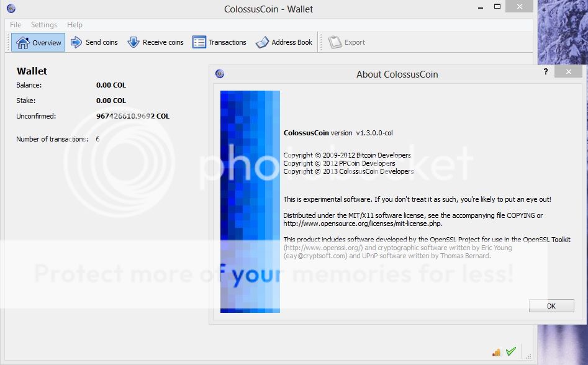Open the Help menu
Viewport: 588px width, 365px height.
point(75,25)
